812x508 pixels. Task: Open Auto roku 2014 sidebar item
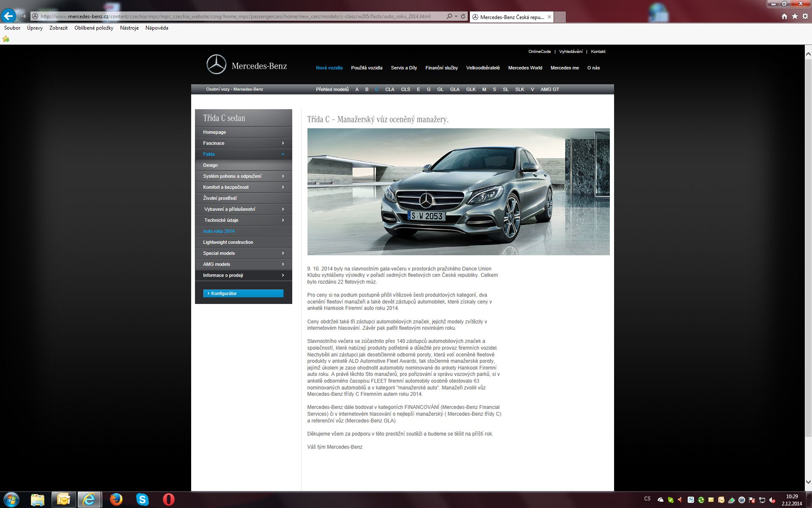pyautogui.click(x=244, y=231)
